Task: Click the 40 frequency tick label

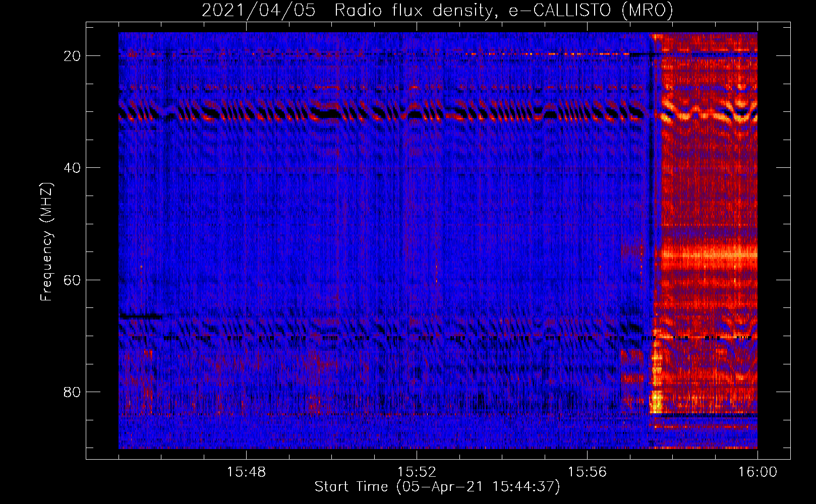Action: [73, 168]
